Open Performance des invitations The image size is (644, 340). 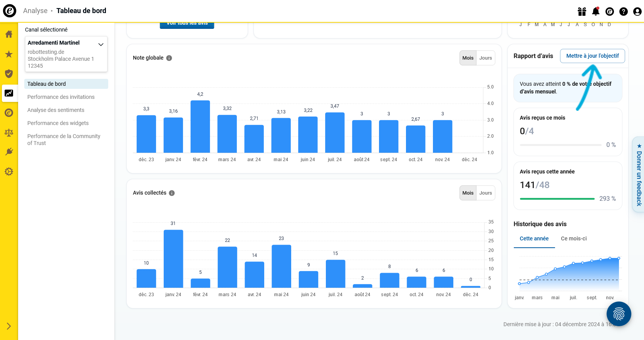pos(61,97)
